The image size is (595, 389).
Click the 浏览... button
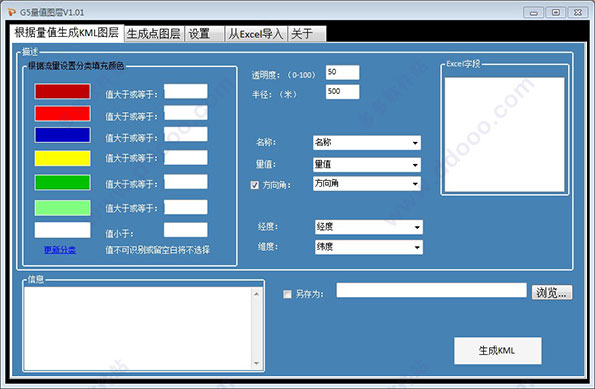point(552,293)
